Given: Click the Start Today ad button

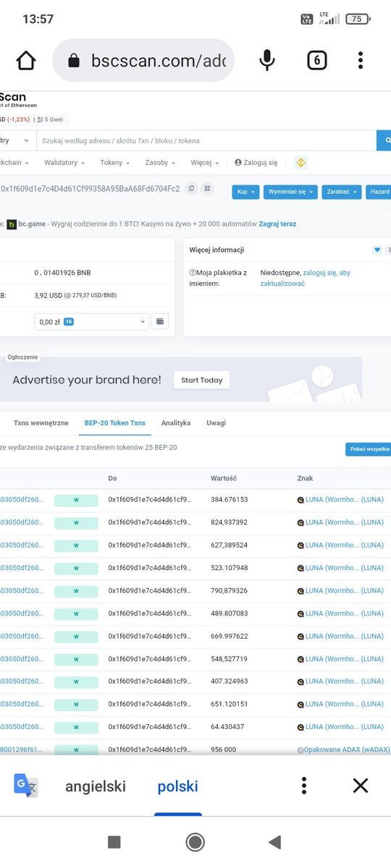Looking at the screenshot, I should (x=201, y=380).
